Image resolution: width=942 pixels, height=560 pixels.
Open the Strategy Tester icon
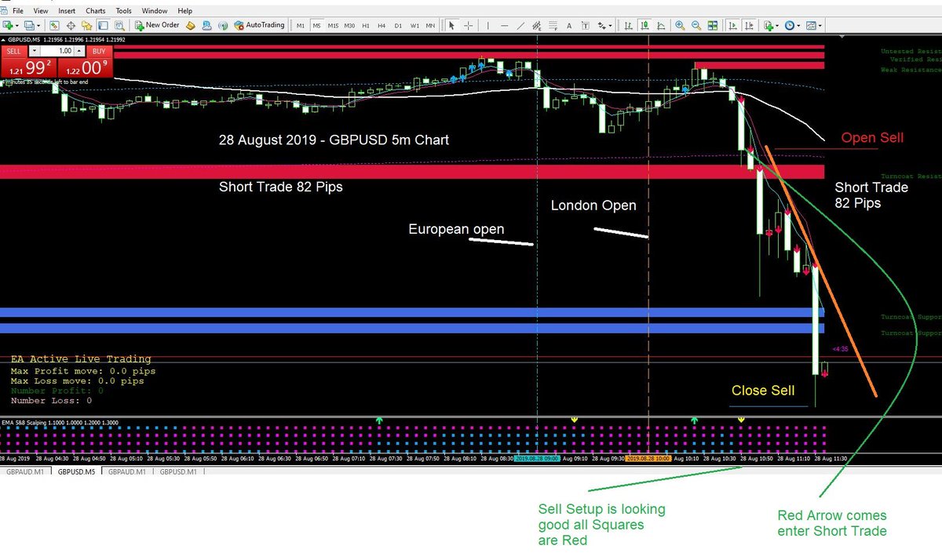tap(119, 25)
